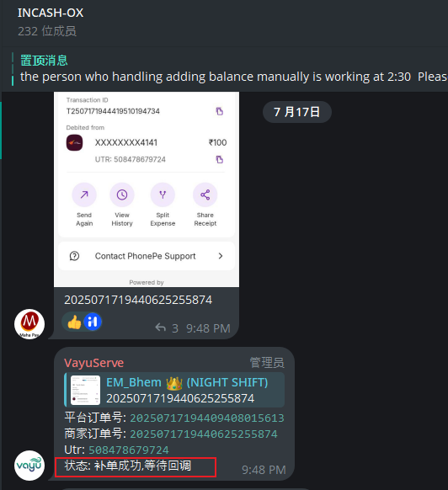
Task: Open the INCASH-OX group header
Action: coord(51,22)
